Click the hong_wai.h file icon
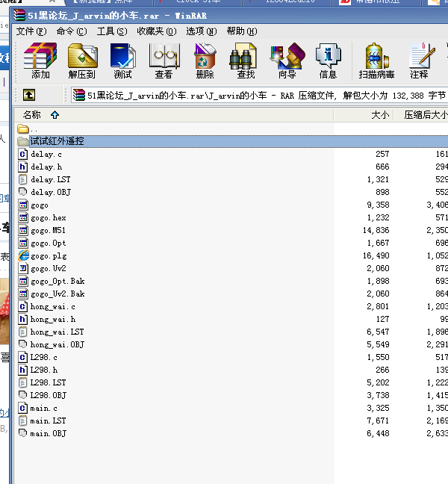The height and width of the screenshot is (484, 448). coord(22,319)
